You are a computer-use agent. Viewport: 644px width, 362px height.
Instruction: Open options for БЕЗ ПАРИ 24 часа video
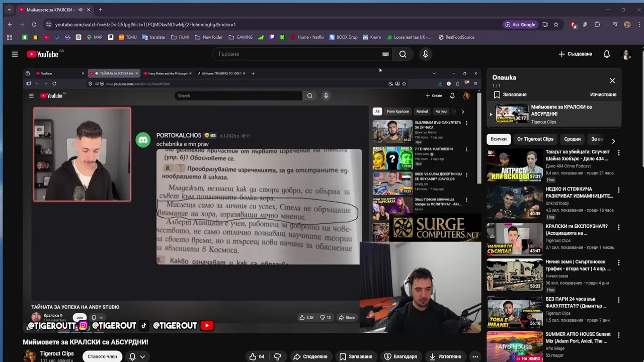click(619, 300)
